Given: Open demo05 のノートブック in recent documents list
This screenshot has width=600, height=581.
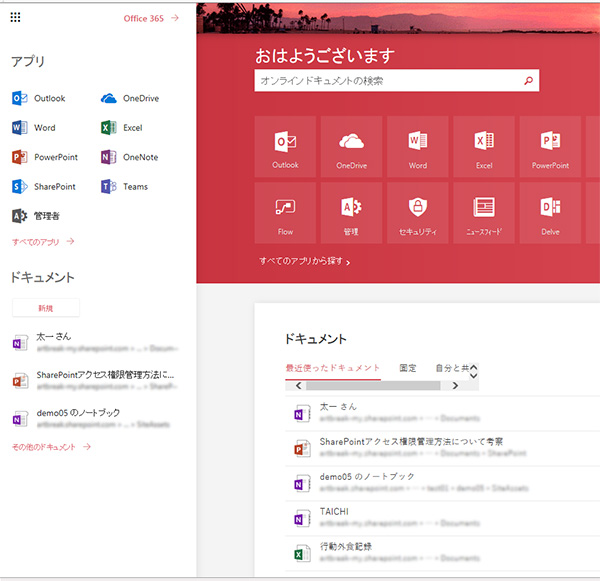Looking at the screenshot, I should [x=442, y=483].
